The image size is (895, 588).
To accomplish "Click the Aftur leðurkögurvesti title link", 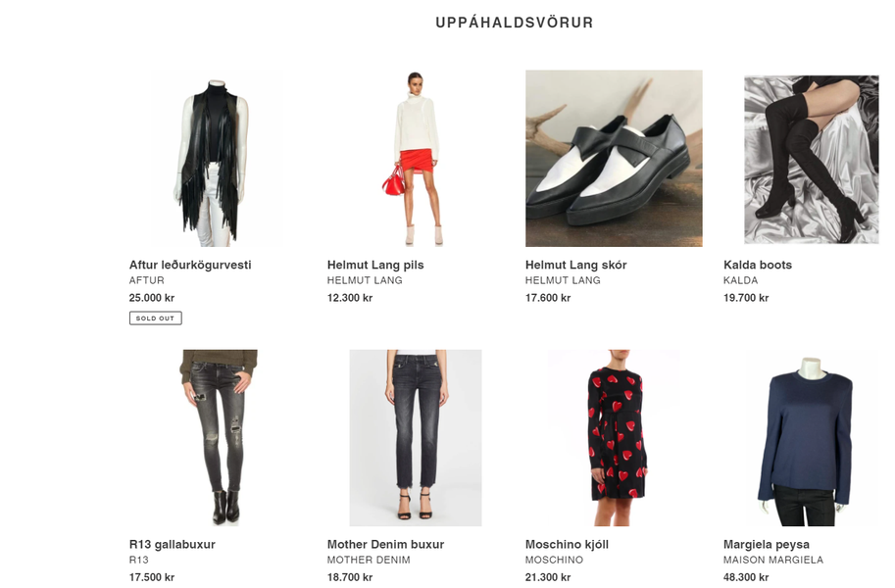I will [x=190, y=265].
